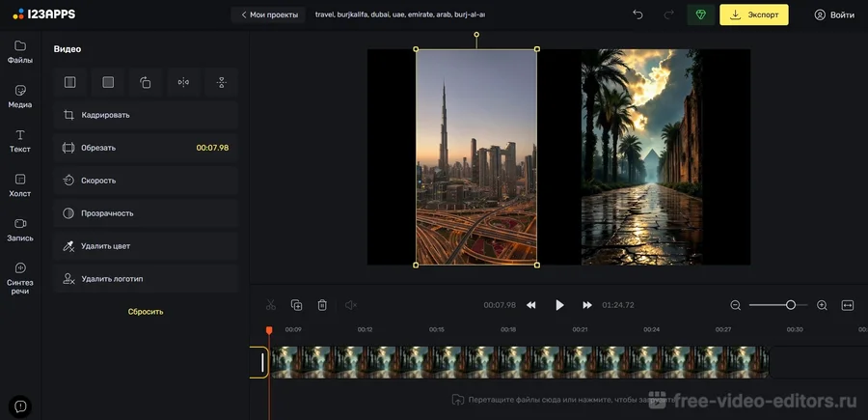Screen dimensions: 868x420
Task: Click the fast-forward button
Action: point(587,305)
